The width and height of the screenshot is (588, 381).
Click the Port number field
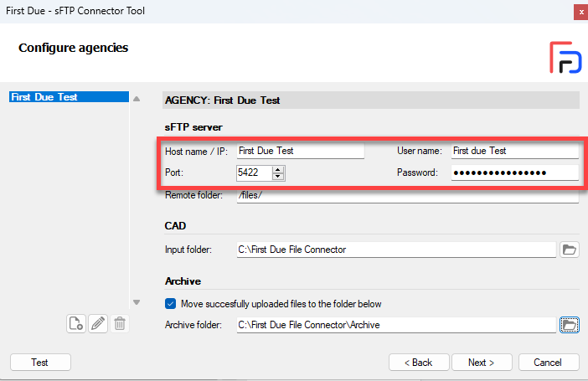[x=254, y=172]
